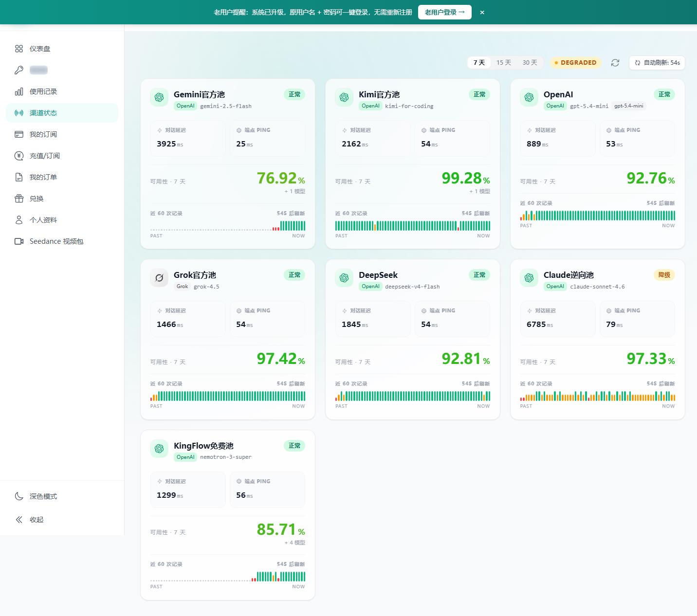Click the 79 ms 端点 PING value
The width and height of the screenshot is (697, 616).
(614, 325)
